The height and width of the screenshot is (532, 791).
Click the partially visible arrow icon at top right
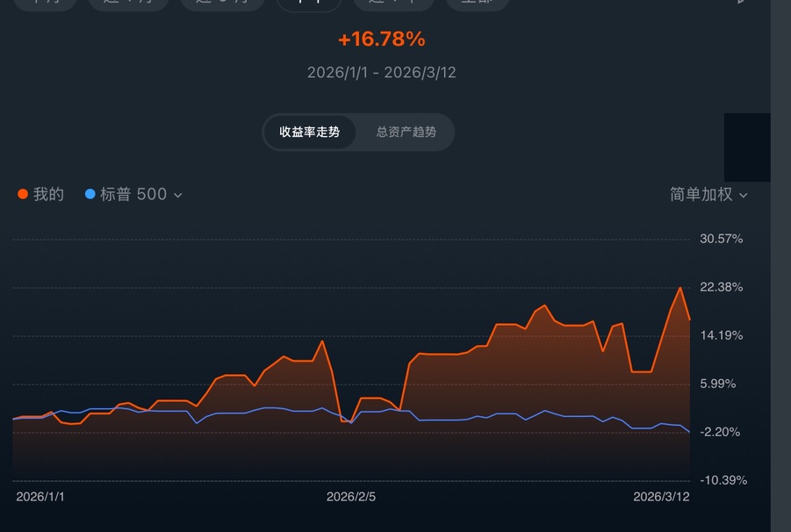[742, 3]
